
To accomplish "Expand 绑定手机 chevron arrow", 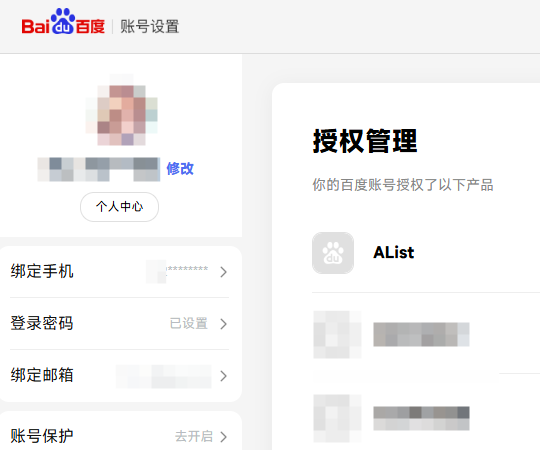I will (224, 272).
